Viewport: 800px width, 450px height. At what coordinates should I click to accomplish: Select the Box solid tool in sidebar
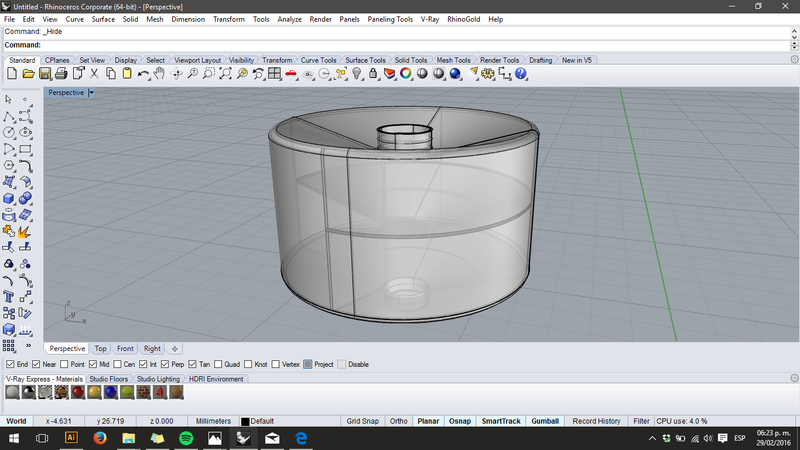pyautogui.click(x=9, y=198)
